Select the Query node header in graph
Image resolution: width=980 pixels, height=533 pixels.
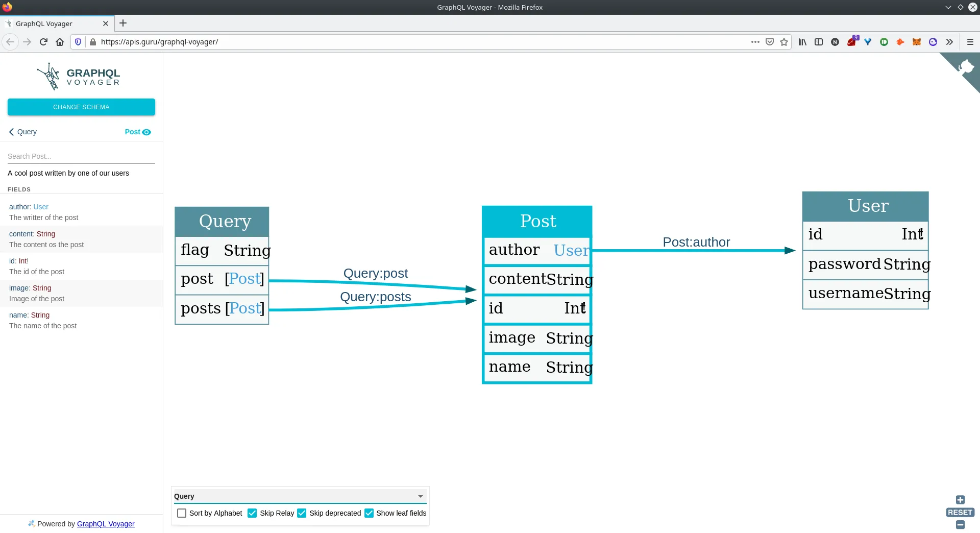[x=222, y=222]
